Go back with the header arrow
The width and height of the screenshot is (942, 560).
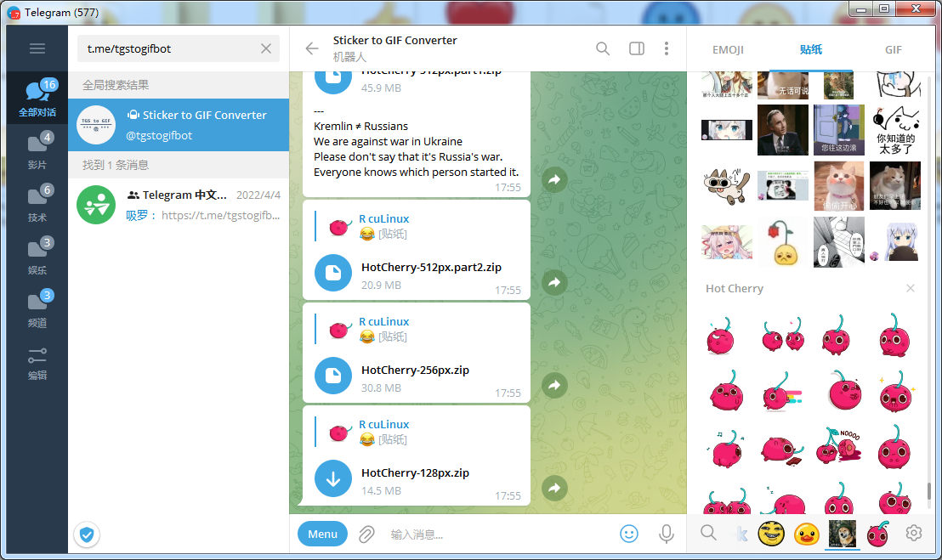(x=312, y=48)
